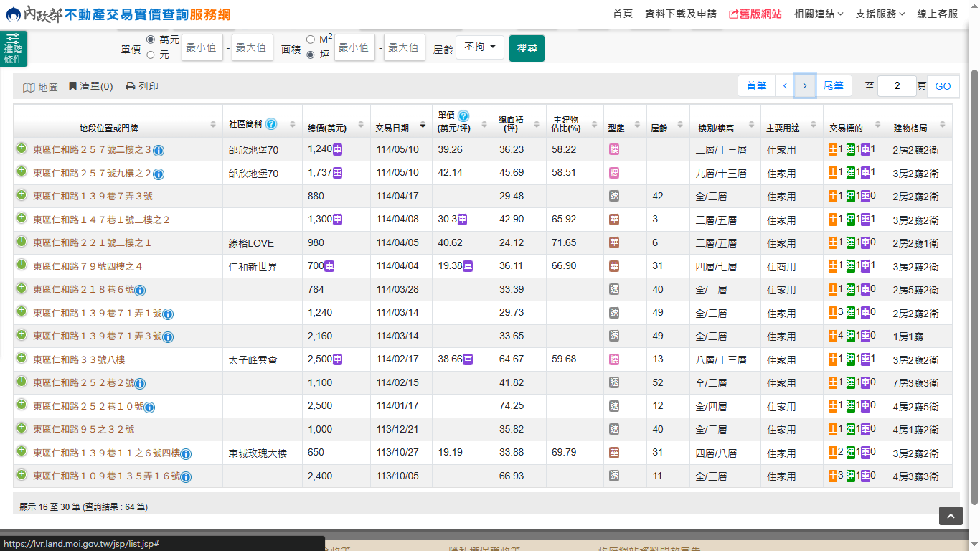Click the print (列印) icon

[131, 86]
